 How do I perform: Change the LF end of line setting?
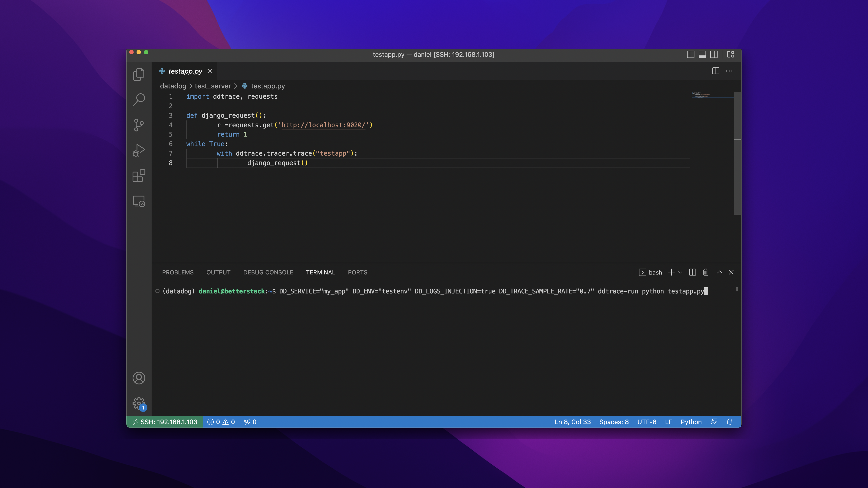pos(668,422)
